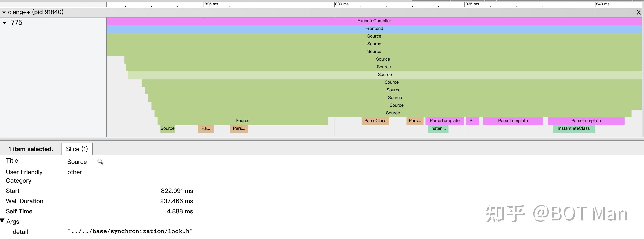Viewport: 644px width, 239px height.
Task: Close the clang++ process track with X
Action: pos(638,12)
